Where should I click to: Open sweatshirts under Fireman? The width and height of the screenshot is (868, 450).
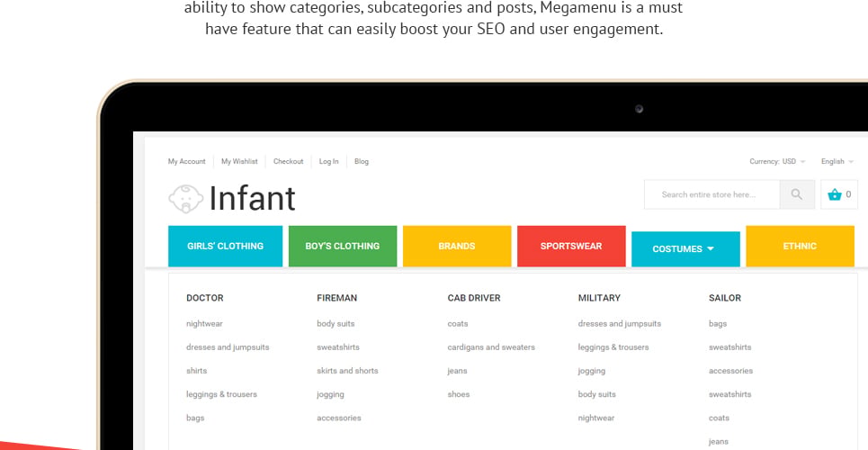click(x=338, y=347)
